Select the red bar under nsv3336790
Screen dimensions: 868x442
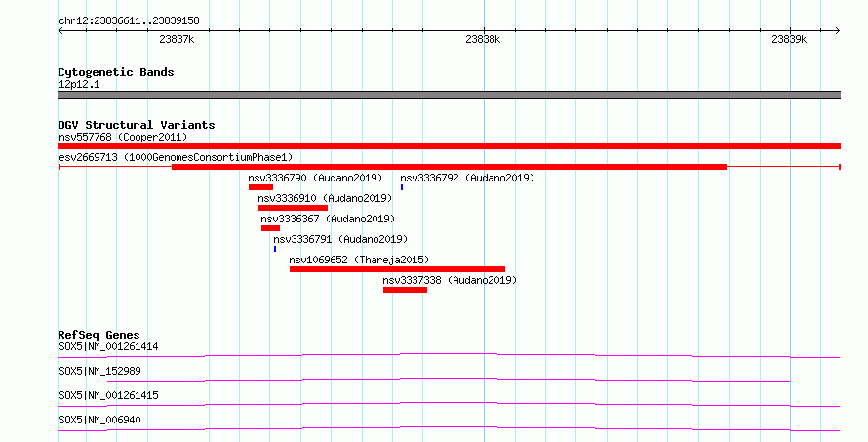[260, 187]
